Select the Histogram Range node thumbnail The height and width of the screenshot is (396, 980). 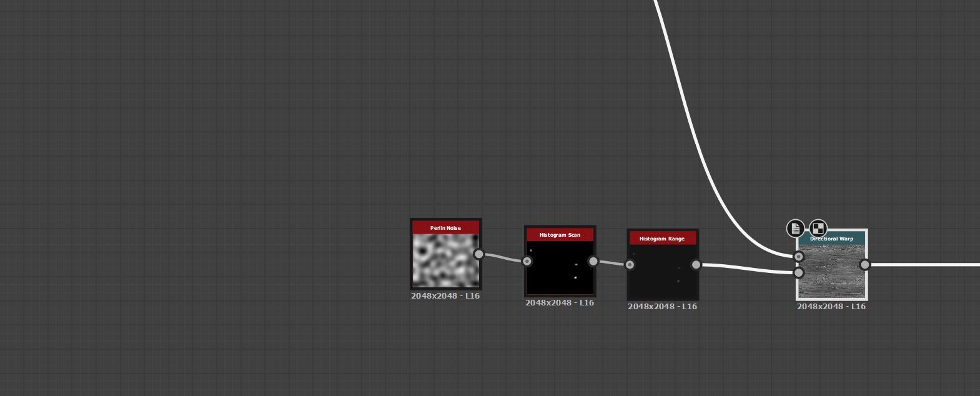663,272
